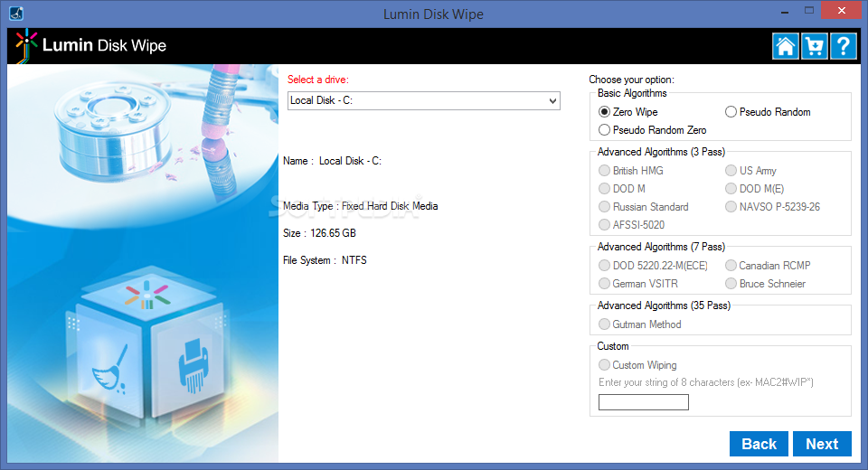868x470 pixels.
Task: Select AFSSI-5020 algorithm
Action: pos(632,225)
